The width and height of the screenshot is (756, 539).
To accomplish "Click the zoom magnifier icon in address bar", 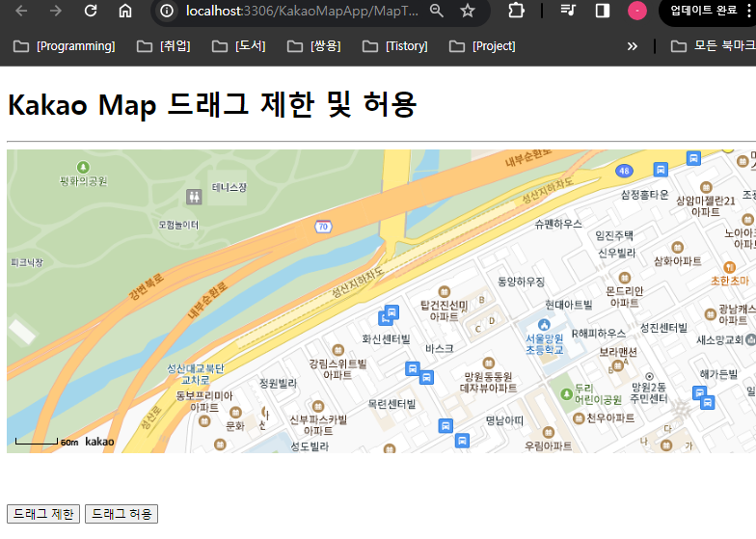I will [436, 11].
